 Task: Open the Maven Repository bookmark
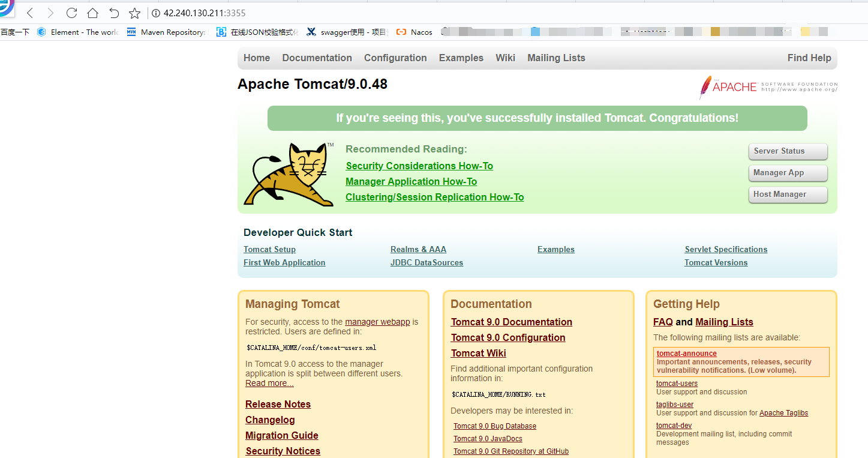(166, 32)
